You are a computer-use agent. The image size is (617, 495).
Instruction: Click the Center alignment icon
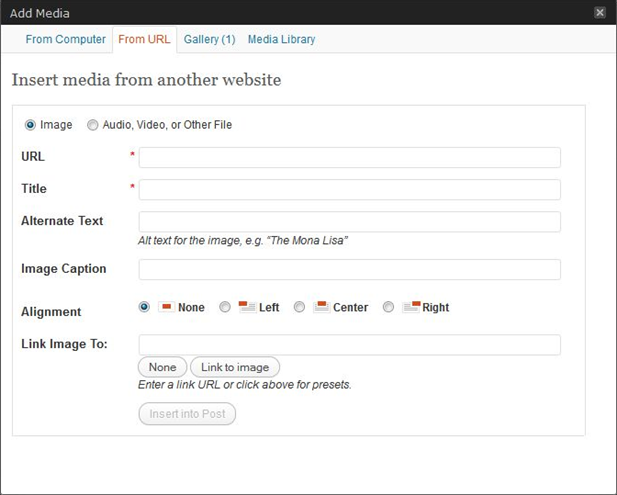pyautogui.click(x=321, y=307)
